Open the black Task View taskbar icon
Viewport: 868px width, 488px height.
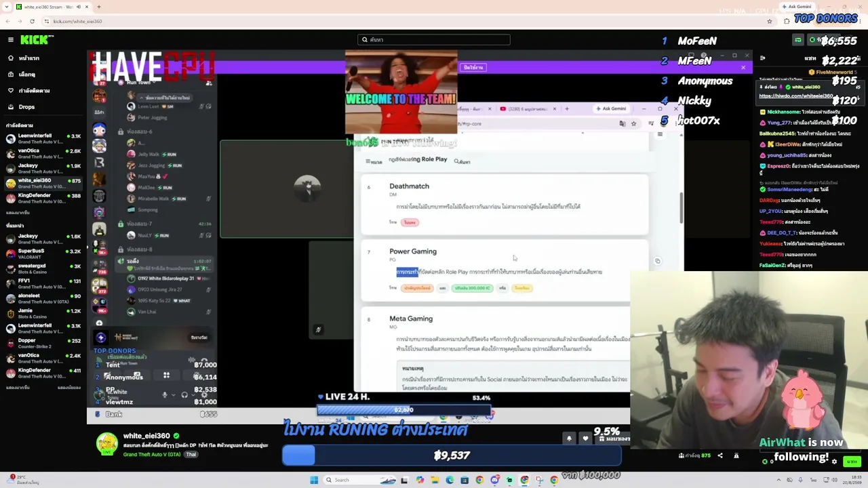[405, 480]
